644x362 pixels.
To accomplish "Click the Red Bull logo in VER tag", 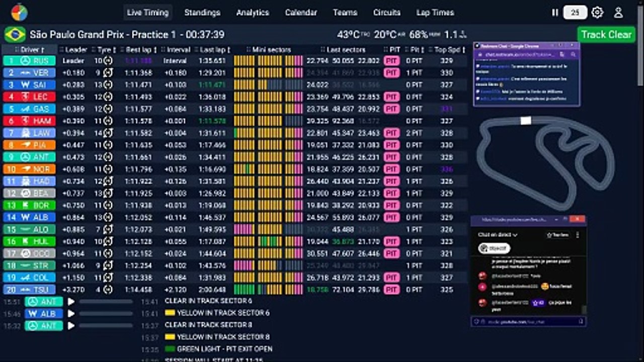I will pos(25,73).
